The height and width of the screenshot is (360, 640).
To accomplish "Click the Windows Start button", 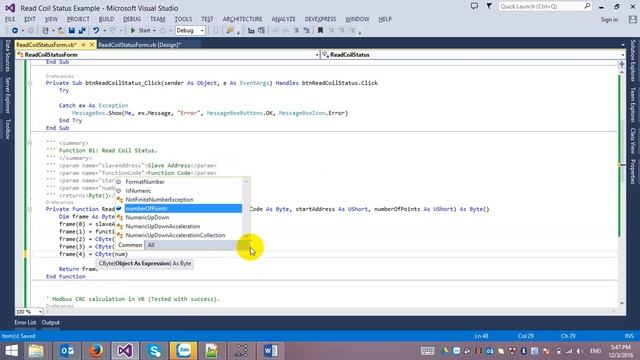I will (x=11, y=351).
